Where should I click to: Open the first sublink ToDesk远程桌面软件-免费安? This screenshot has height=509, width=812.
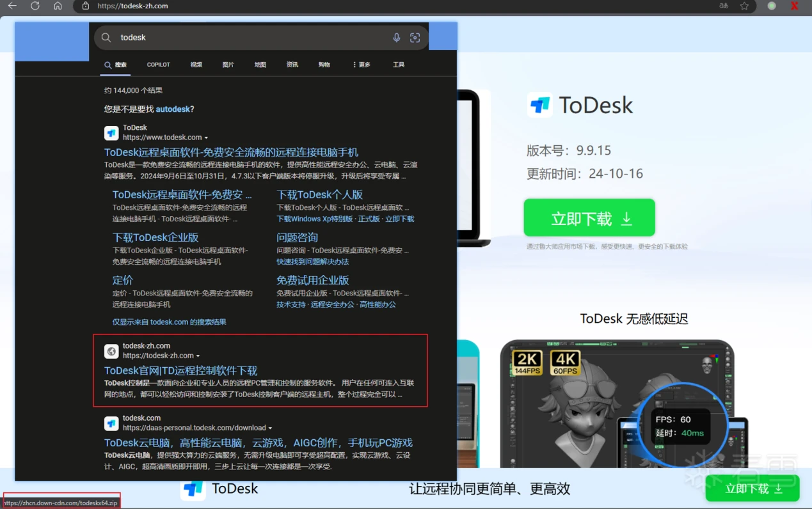pyautogui.click(x=182, y=194)
